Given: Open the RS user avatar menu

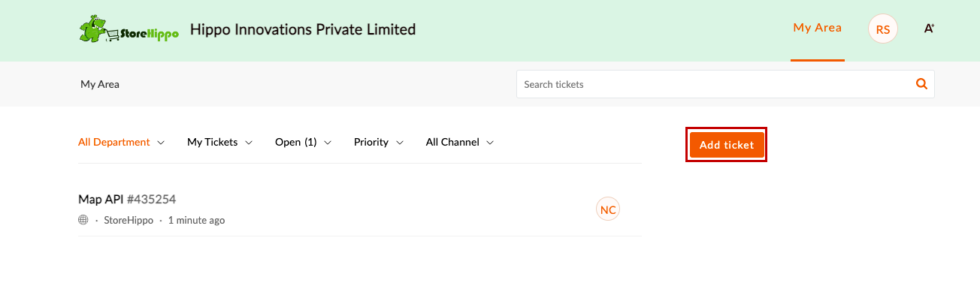Looking at the screenshot, I should pos(883,29).
